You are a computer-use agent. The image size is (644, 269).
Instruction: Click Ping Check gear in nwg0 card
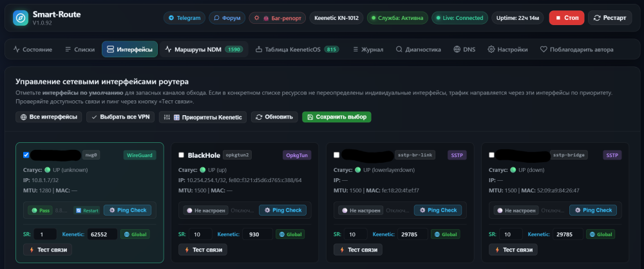coord(128,210)
